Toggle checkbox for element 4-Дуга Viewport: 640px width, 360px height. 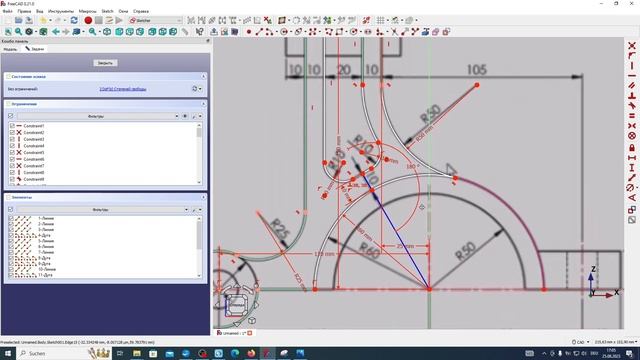[x=11, y=236]
